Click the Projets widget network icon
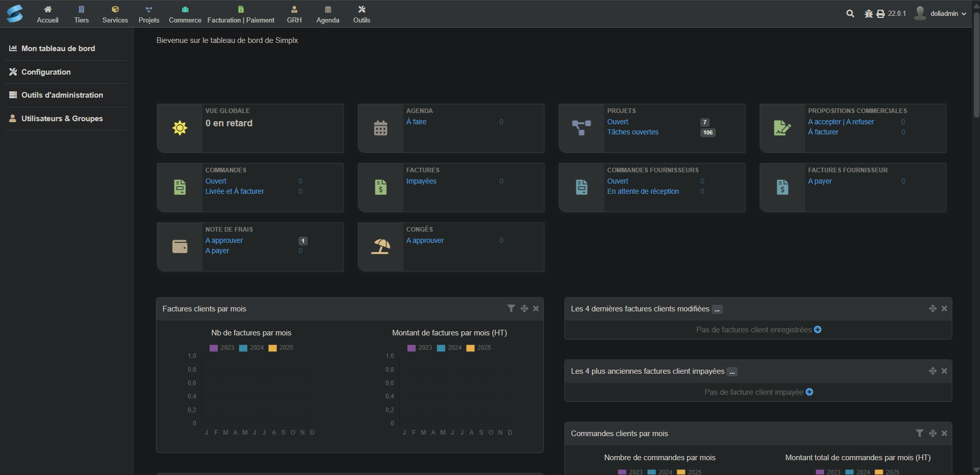Image resolution: width=980 pixels, height=475 pixels. coord(581,128)
